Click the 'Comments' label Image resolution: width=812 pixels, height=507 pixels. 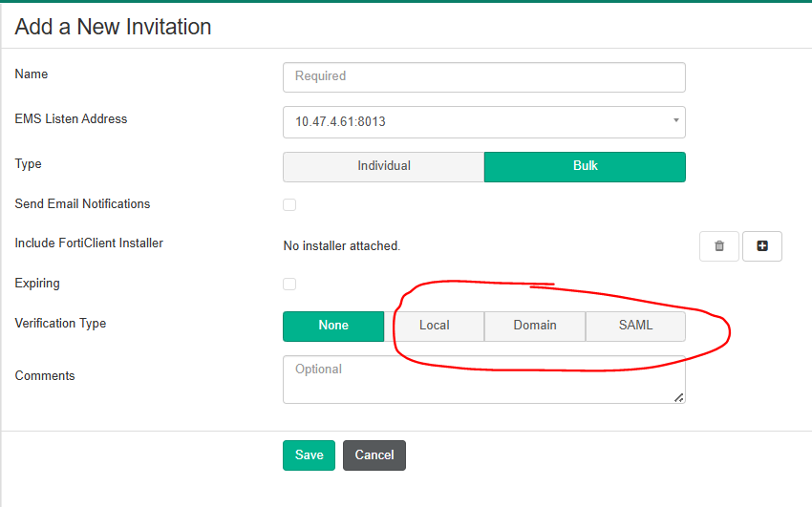tap(45, 375)
